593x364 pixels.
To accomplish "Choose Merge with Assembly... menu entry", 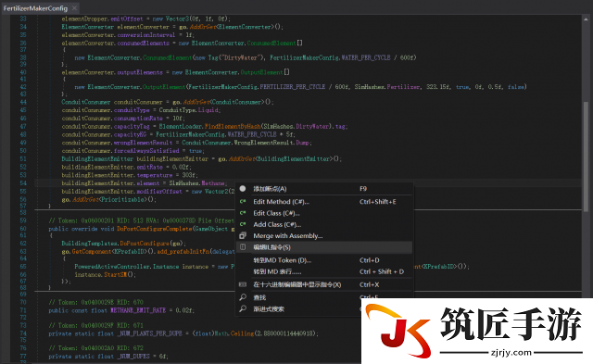I will [324, 236].
